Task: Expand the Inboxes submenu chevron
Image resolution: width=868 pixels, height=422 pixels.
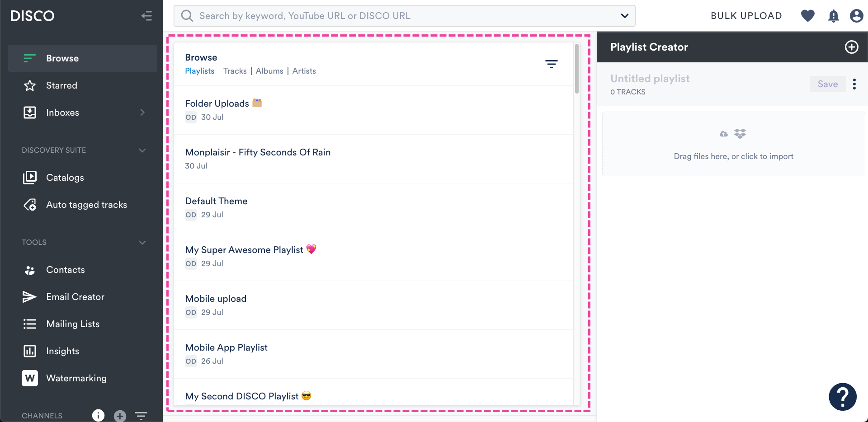Action: click(x=142, y=113)
